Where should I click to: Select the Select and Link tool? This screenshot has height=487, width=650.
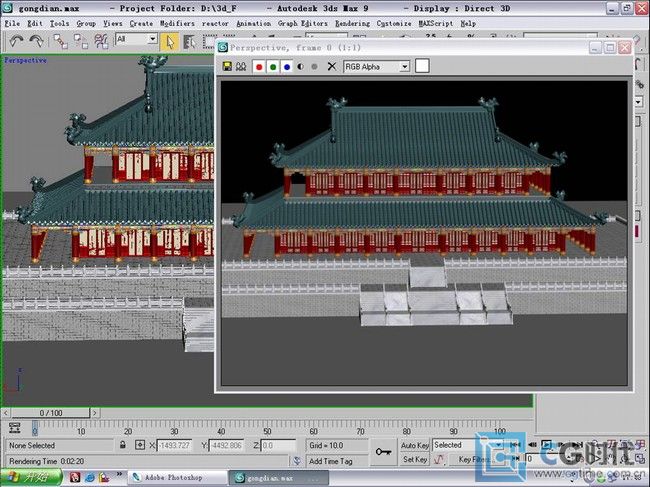[x=61, y=41]
